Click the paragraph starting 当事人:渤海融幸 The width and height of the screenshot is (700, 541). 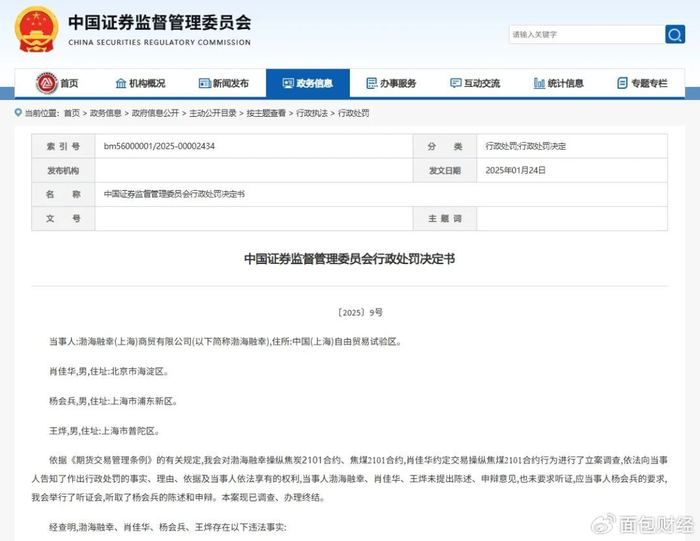pos(225,341)
